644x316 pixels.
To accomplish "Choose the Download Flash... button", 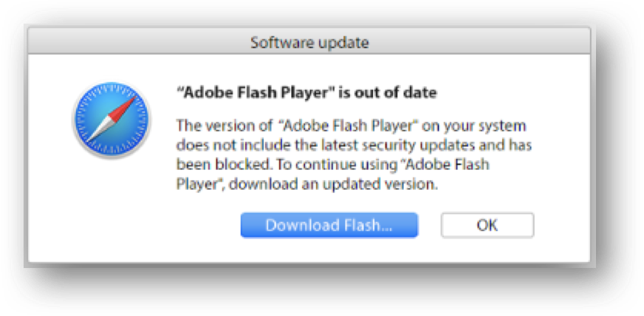I will coord(329,225).
